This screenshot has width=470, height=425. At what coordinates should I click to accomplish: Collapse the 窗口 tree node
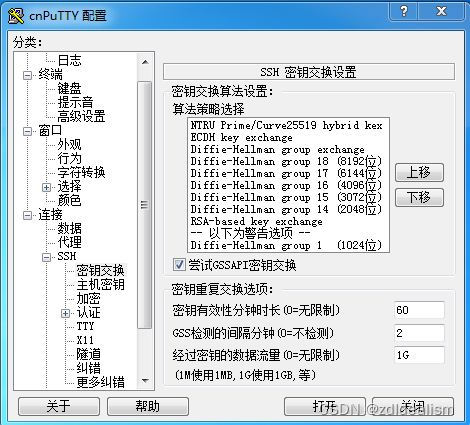tap(28, 131)
